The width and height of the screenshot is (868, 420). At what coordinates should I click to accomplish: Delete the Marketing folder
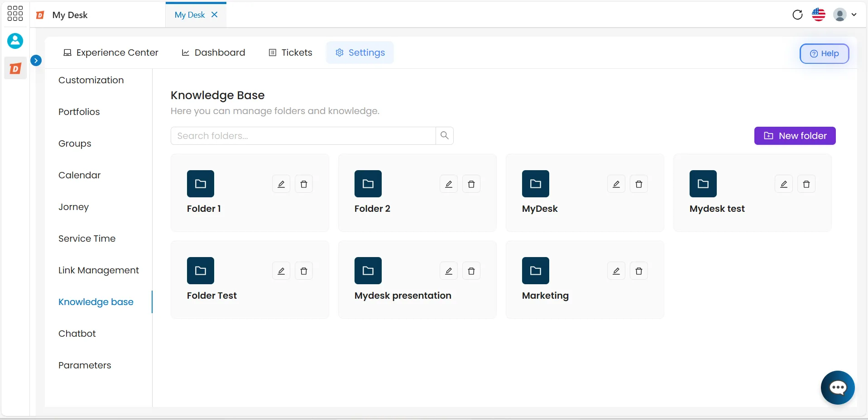point(639,271)
